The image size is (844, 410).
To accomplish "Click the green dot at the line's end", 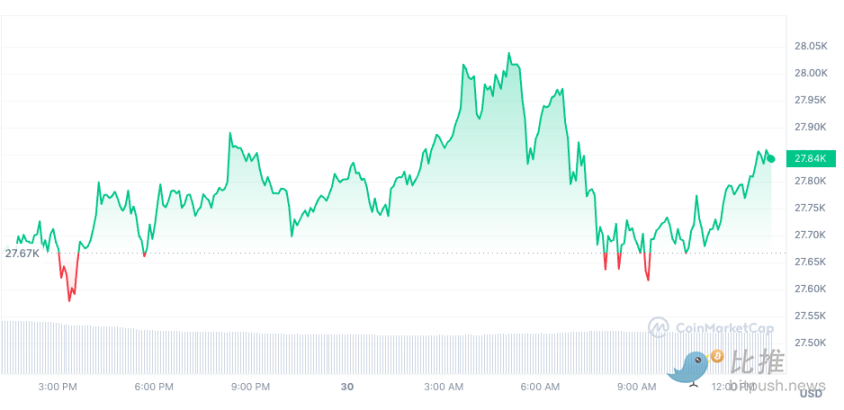I will [771, 159].
